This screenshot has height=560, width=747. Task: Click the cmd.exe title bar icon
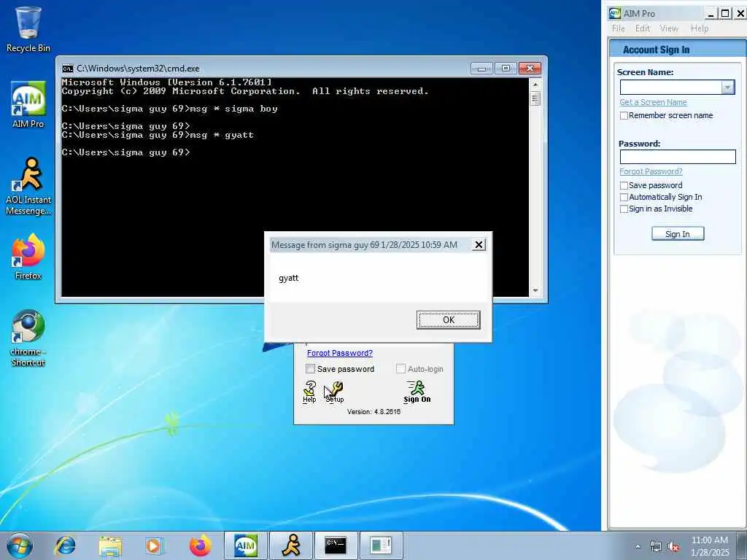click(68, 69)
